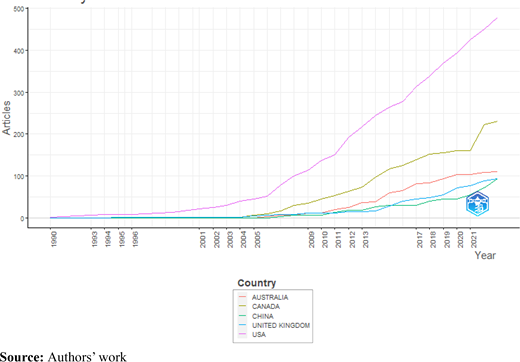
Task: Click the 2020 x-axis tick label
Action: click(x=460, y=239)
